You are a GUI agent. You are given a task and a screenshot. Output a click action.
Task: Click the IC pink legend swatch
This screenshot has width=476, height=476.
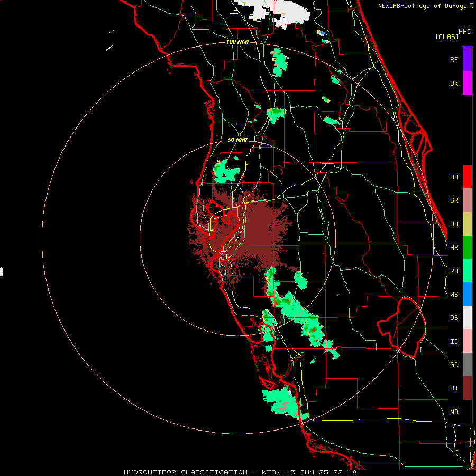point(467,341)
